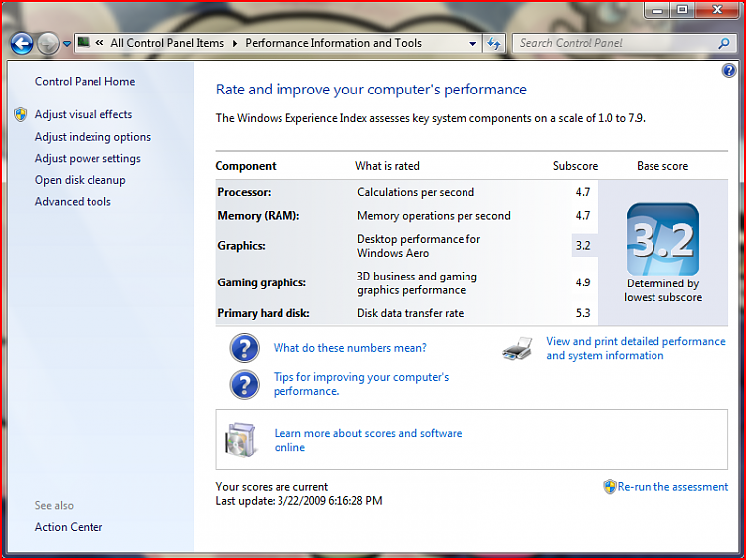The image size is (746, 560).
Task: Open Action Center under See also
Action: click(x=69, y=527)
